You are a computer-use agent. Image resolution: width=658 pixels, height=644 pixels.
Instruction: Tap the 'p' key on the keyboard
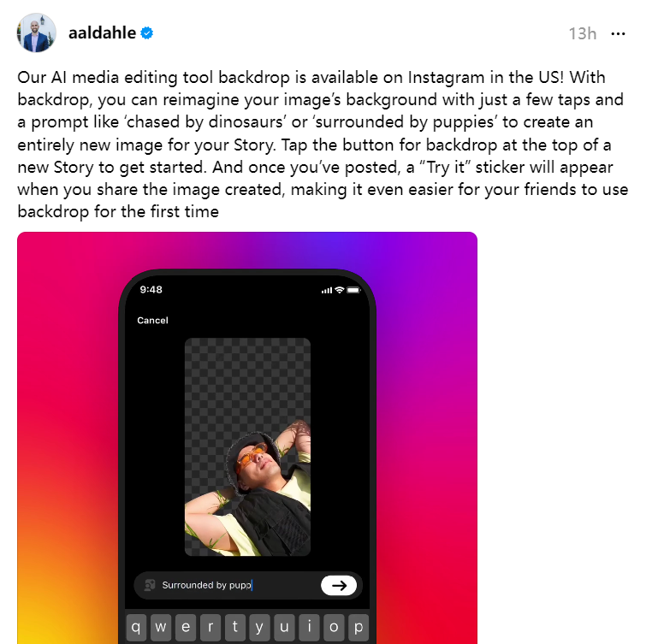click(359, 627)
